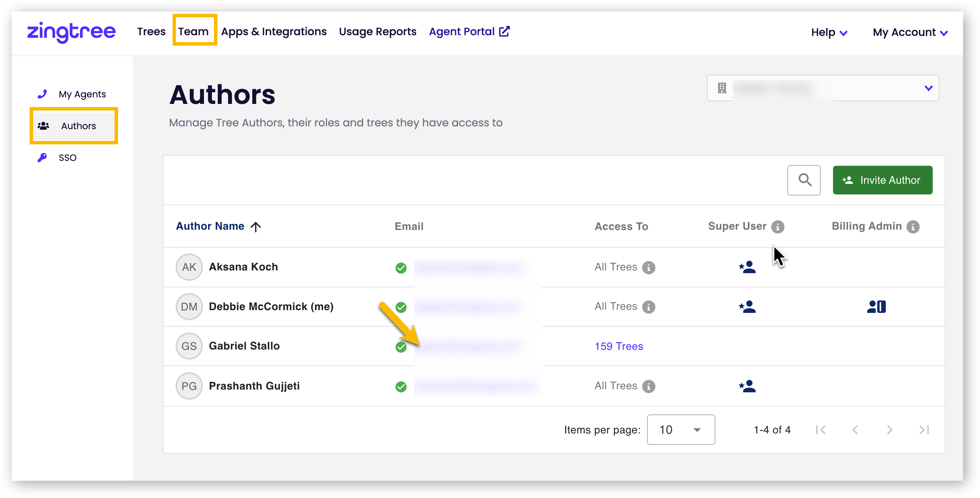
Task: Click the Super User info icon
Action: click(777, 227)
